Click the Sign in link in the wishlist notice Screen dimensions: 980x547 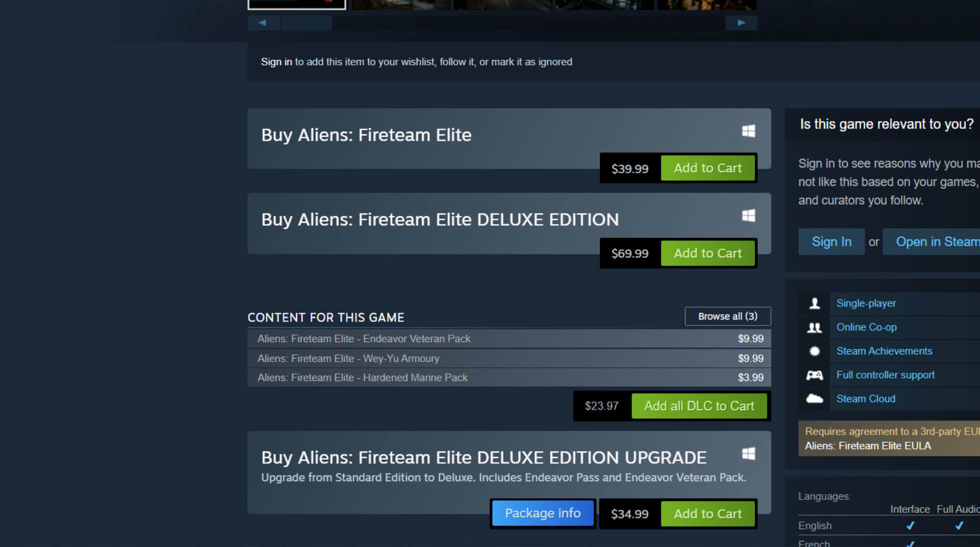[x=276, y=62]
